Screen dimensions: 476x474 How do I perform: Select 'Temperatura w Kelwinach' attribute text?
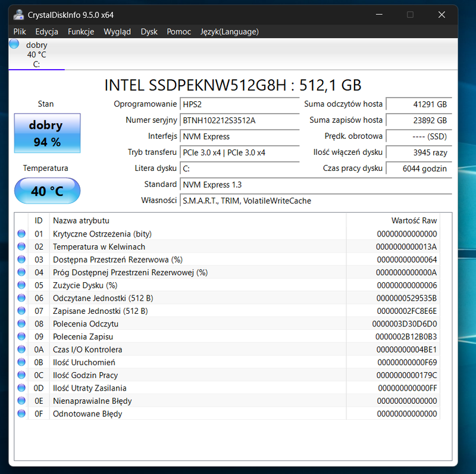pos(99,247)
